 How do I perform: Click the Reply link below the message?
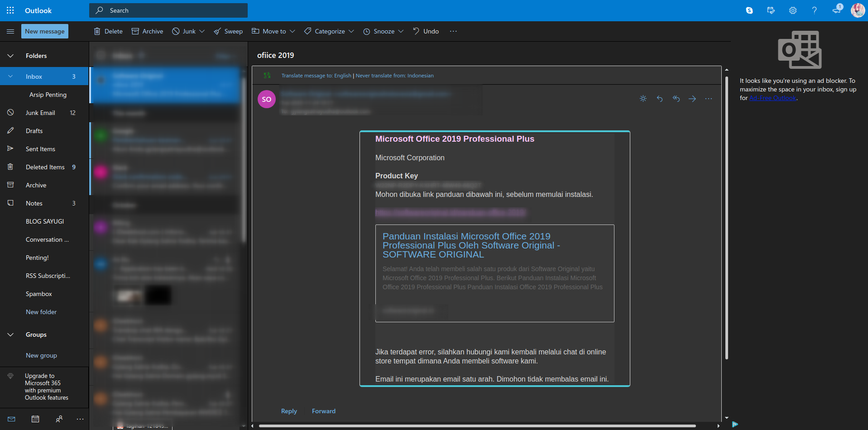[289, 411]
